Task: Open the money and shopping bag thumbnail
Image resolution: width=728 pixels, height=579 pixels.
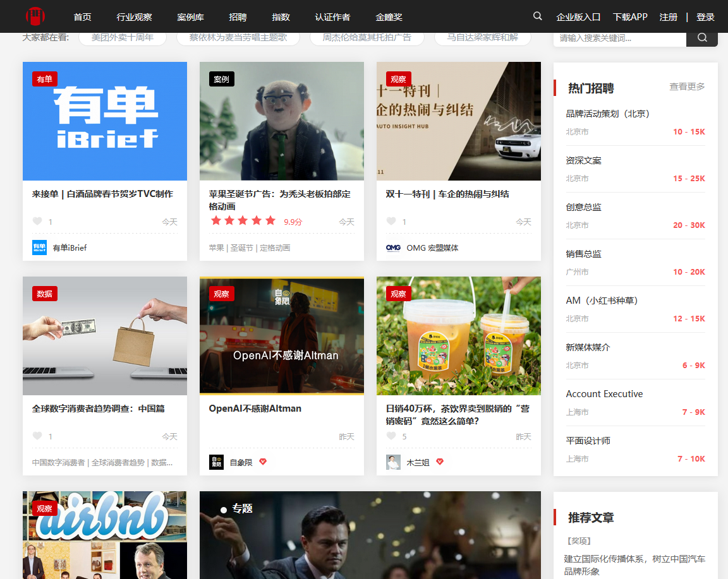Action: [x=105, y=336]
